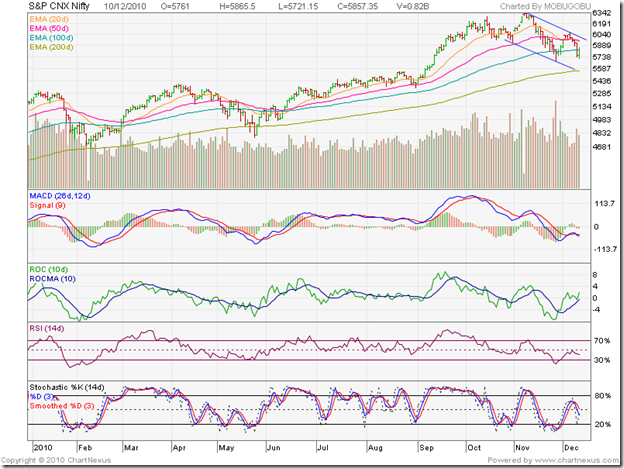Click the 'S&P CNX Nifty' chart title
The image size is (624, 469).
click(59, 6)
